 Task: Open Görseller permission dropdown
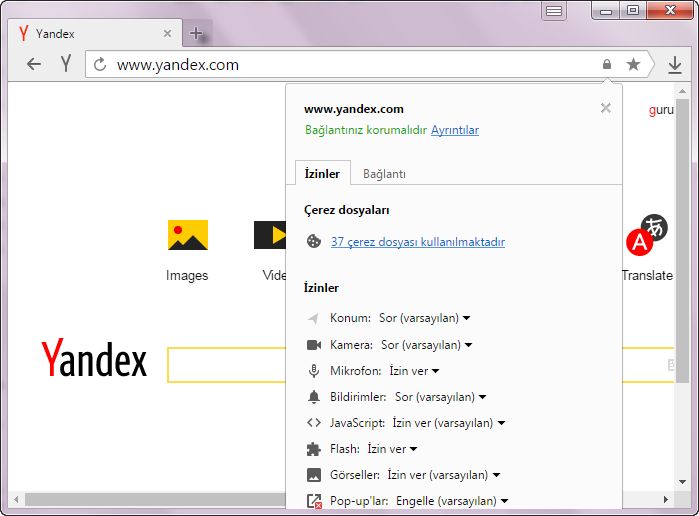tap(444, 475)
